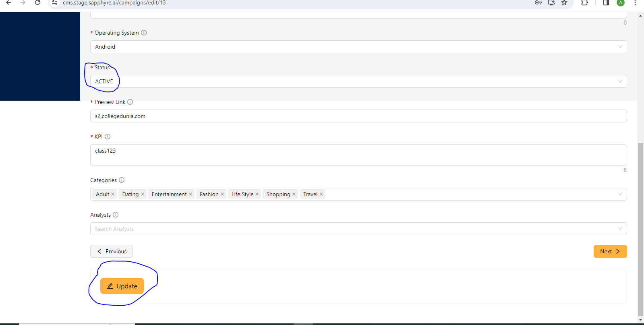Remove the Entertainment category tag
This screenshot has width=644, height=325.
point(191,194)
